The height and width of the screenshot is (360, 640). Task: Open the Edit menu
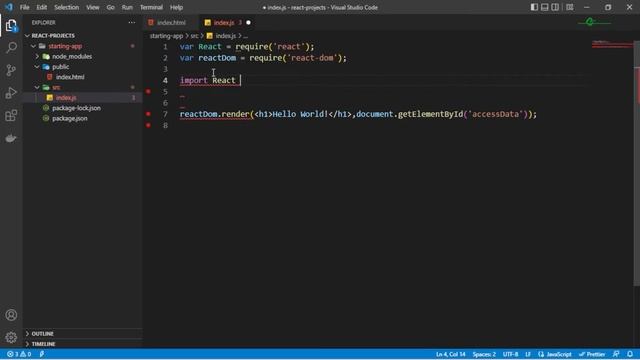click(42, 7)
